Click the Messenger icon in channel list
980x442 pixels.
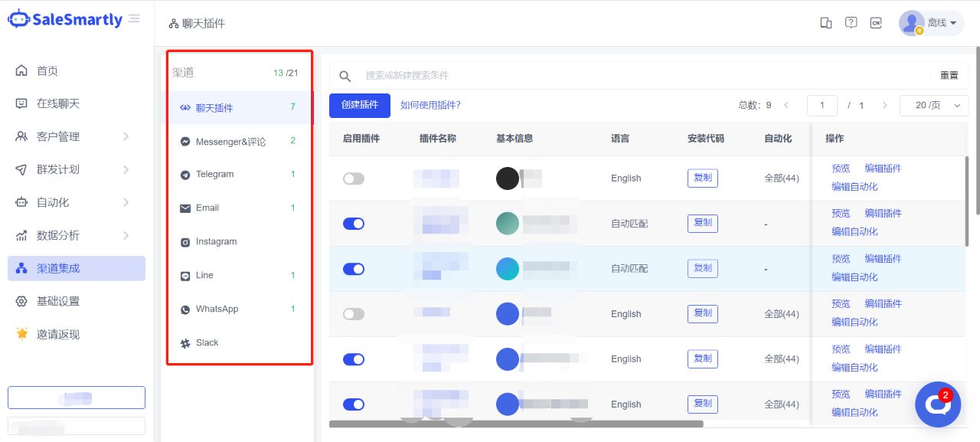coord(185,142)
